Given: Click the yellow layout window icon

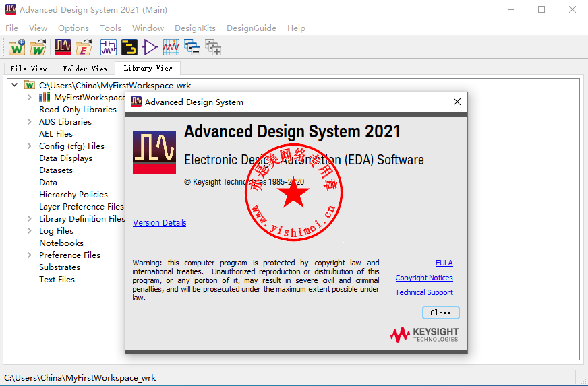Looking at the screenshot, I should tap(129, 48).
